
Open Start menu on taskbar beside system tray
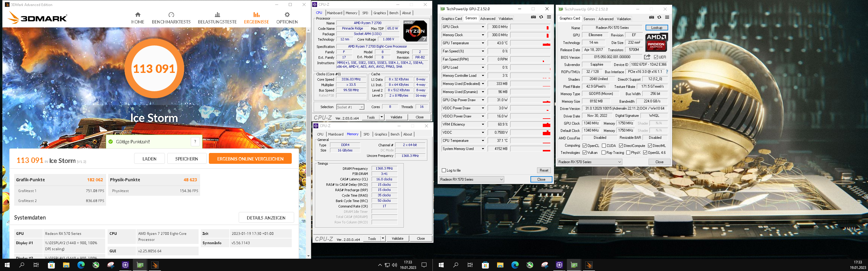[x=441, y=265]
